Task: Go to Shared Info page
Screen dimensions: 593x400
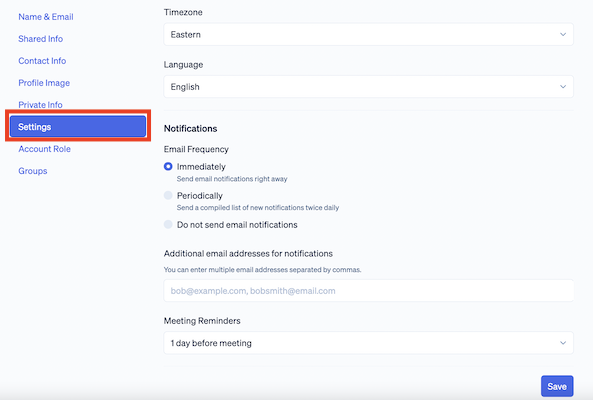Action: click(40, 39)
